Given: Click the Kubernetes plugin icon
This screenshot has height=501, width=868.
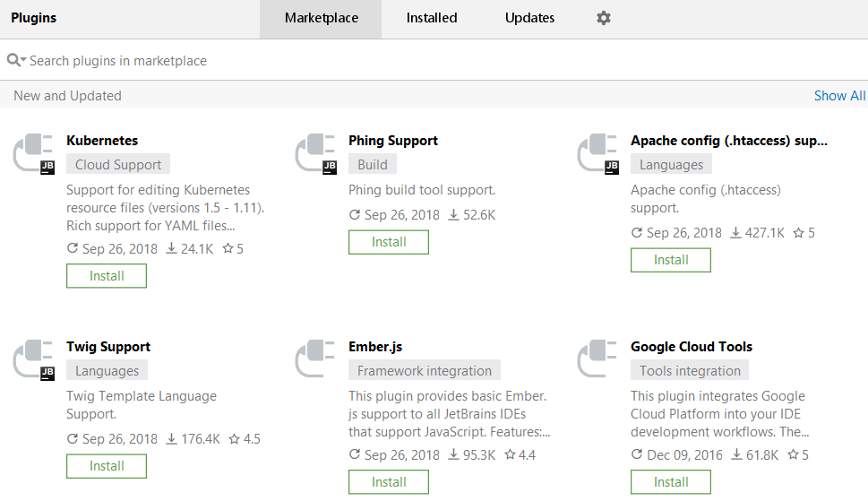Looking at the screenshot, I should point(34,154).
